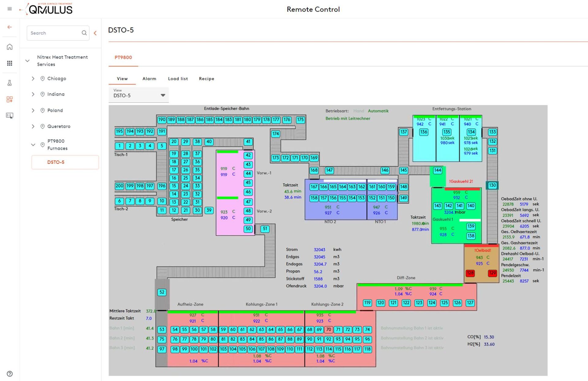Collapse the sidebar using the orange chevron

95,33
